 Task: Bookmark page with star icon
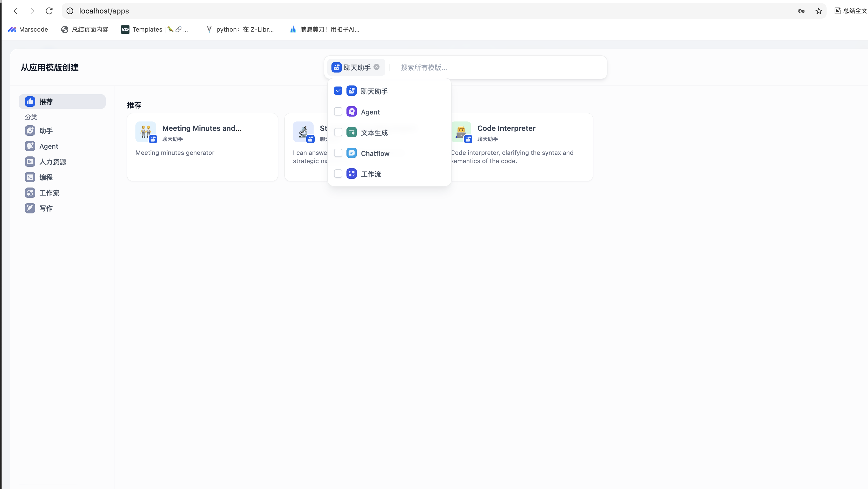819,11
